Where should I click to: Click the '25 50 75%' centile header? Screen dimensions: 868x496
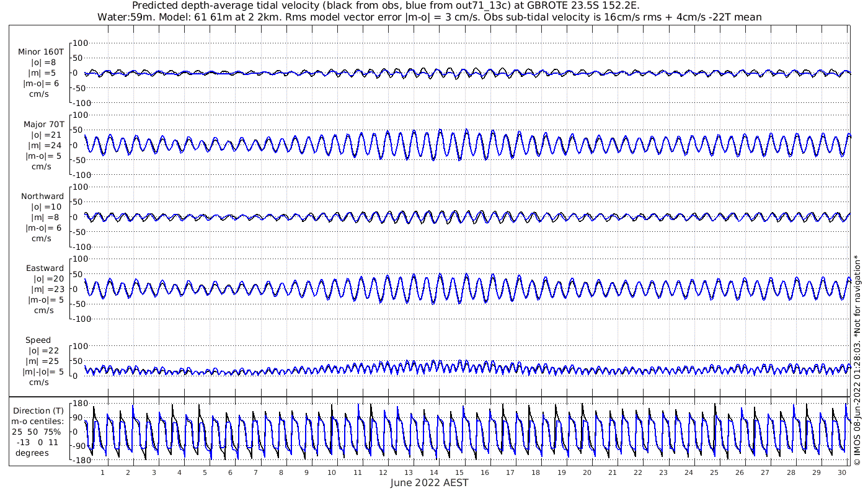pyautogui.click(x=37, y=432)
